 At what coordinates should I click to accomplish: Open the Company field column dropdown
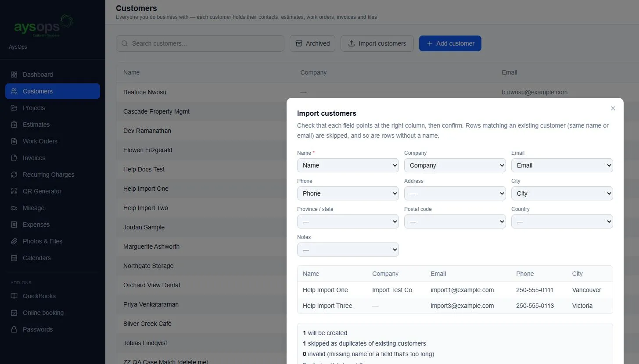tap(455, 165)
